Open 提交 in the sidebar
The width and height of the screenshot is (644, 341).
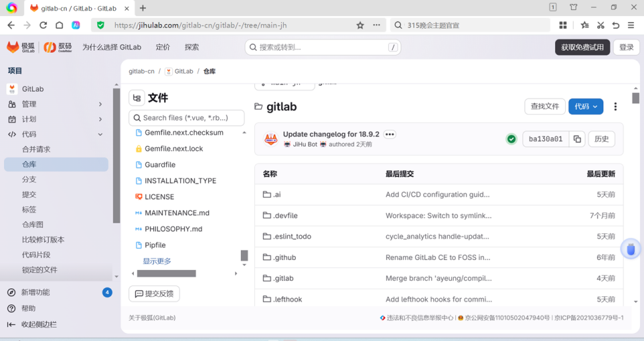coord(56,195)
